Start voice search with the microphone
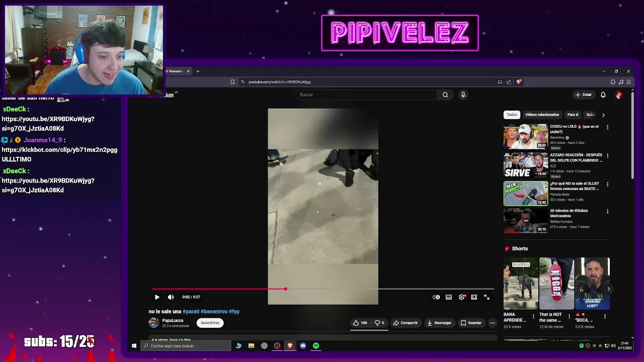644x362 pixels. coord(463,95)
